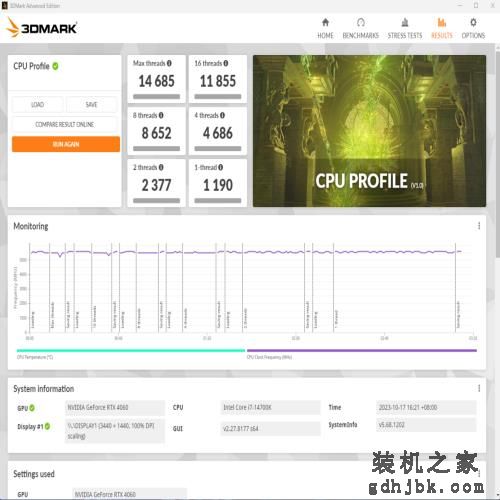Open System Information panel options menu

(479, 388)
